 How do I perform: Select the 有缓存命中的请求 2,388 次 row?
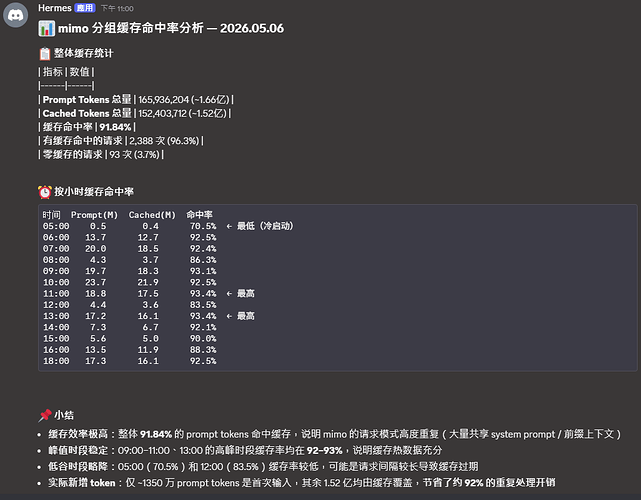coord(121,141)
